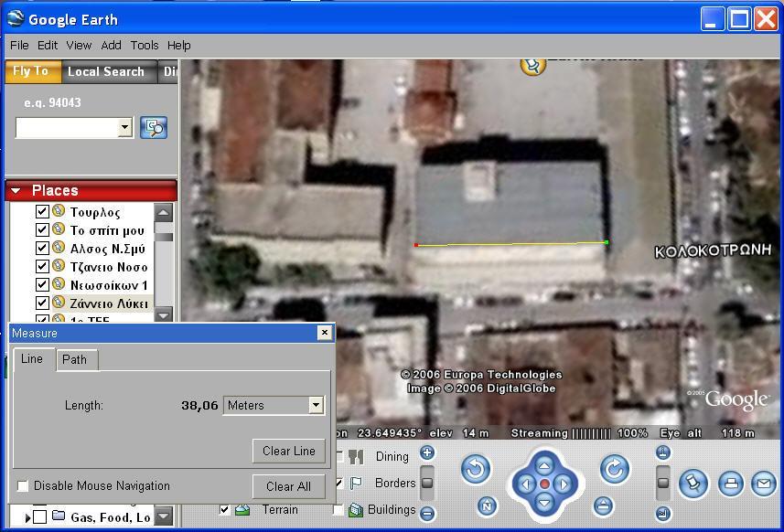Screen dimensions: 784x532
Task: Check the Gas, Food, Lo... folder checkbox
Action: point(40,517)
